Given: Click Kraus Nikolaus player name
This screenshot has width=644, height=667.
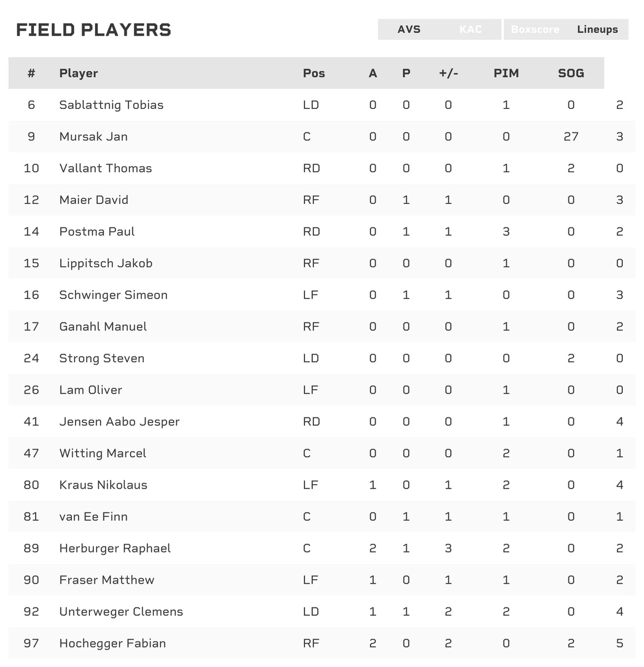Looking at the screenshot, I should [103, 485].
